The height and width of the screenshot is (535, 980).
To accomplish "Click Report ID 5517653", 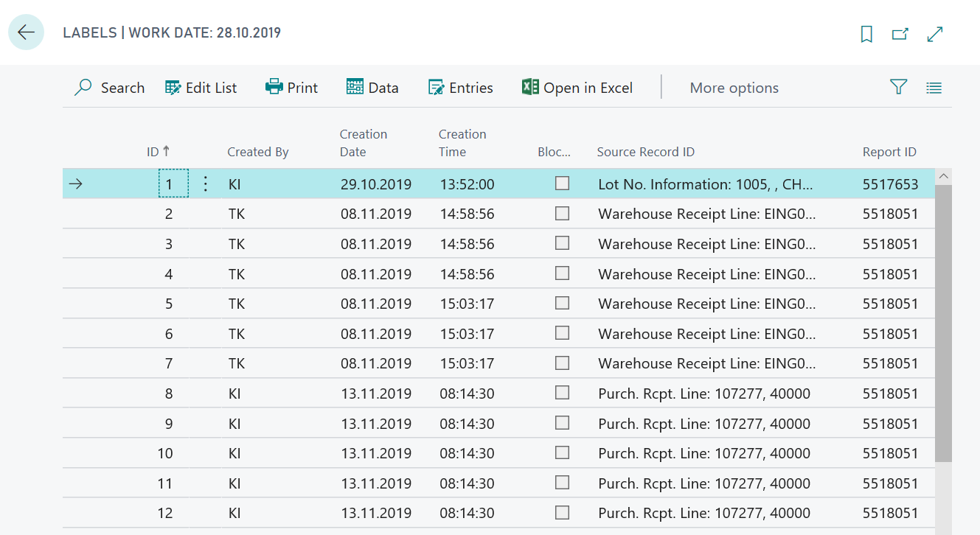I will click(890, 184).
